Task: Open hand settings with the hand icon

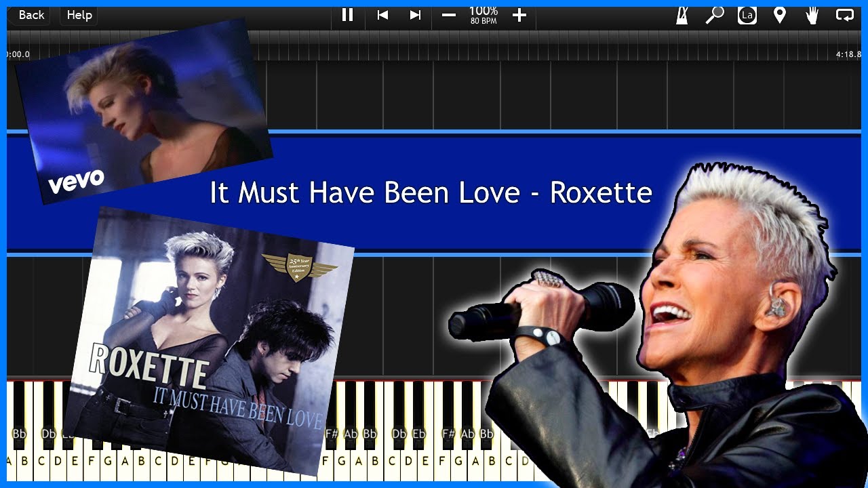Action: pos(812,15)
